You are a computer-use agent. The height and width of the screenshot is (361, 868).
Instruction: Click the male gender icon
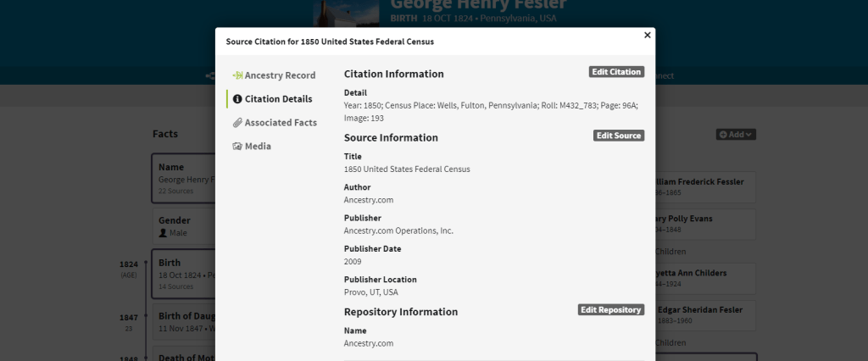click(x=163, y=232)
